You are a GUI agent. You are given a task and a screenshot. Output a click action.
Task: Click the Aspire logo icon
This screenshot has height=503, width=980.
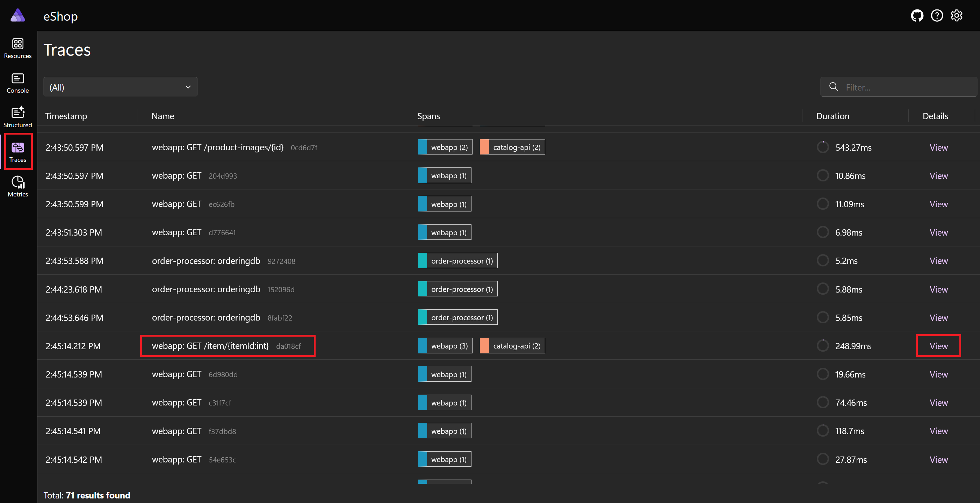pos(17,16)
